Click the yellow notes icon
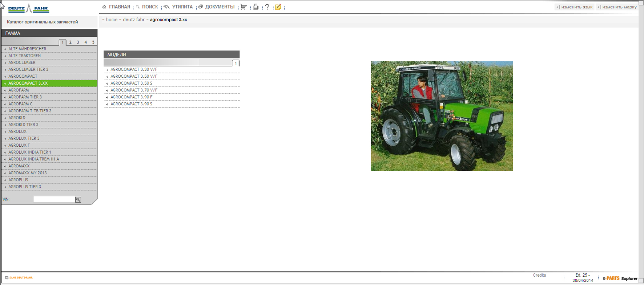This screenshot has width=644, height=285. [278, 7]
